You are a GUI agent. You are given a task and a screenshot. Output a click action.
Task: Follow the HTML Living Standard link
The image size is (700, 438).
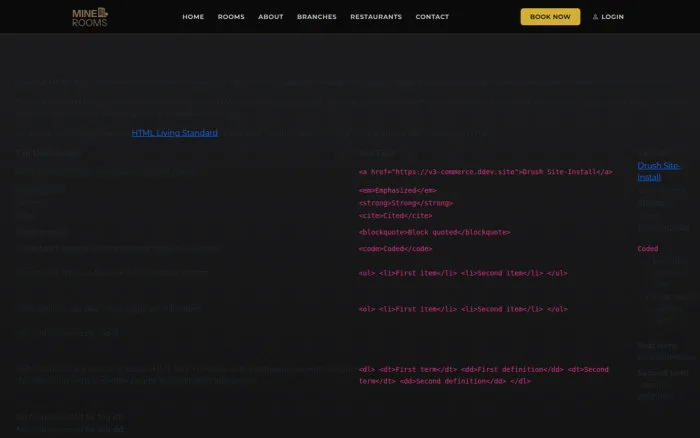point(175,133)
